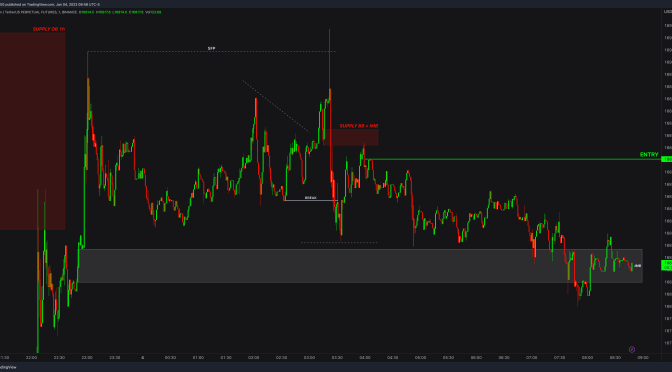Click the 03:30 time axis label
This screenshot has height=372, width=672.
337,357
